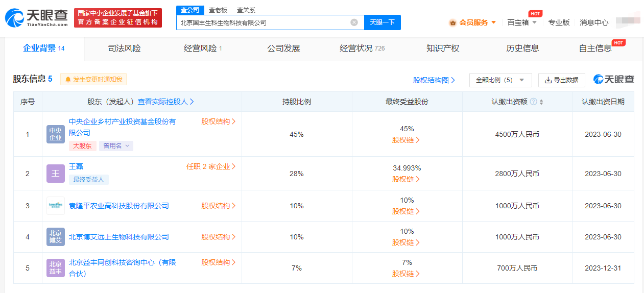Click 中央企业 shareholder avatar icon
This screenshot has height=293, width=644.
coord(56,134)
